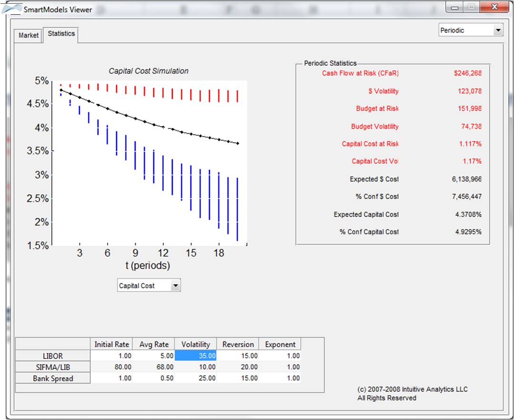Open the Periodic dropdown arrow

(498, 30)
